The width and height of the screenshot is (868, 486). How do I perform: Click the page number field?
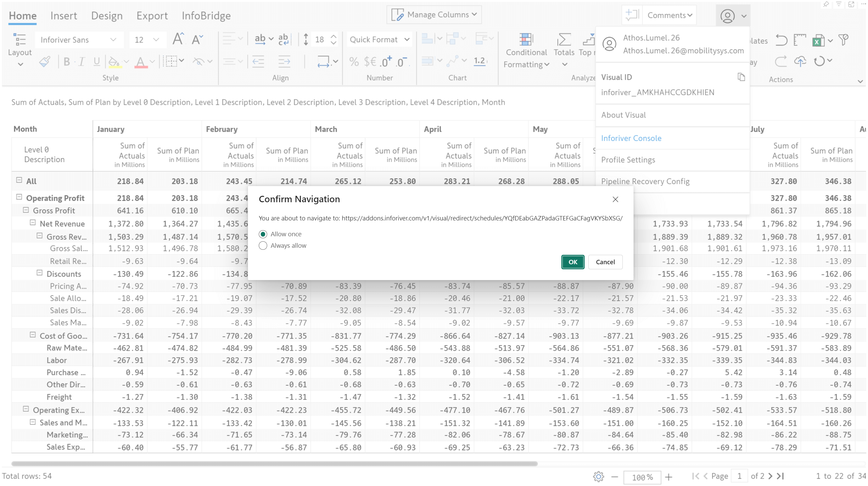click(x=739, y=476)
